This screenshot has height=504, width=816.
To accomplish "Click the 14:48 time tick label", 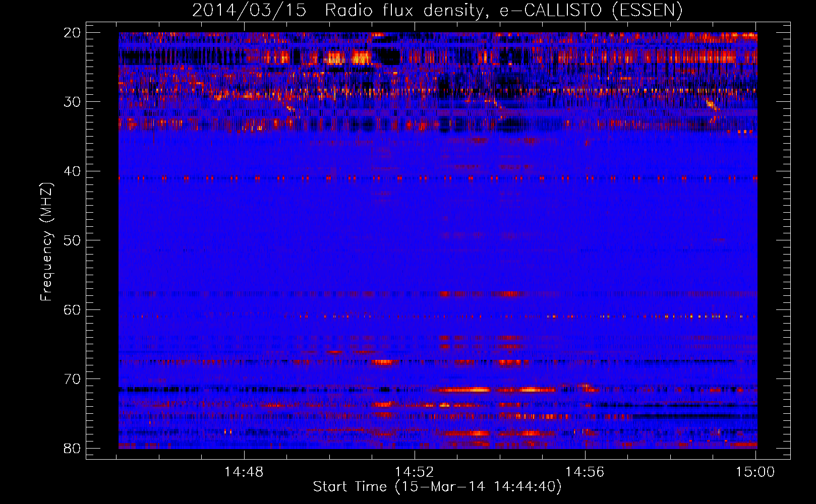I will point(244,472).
